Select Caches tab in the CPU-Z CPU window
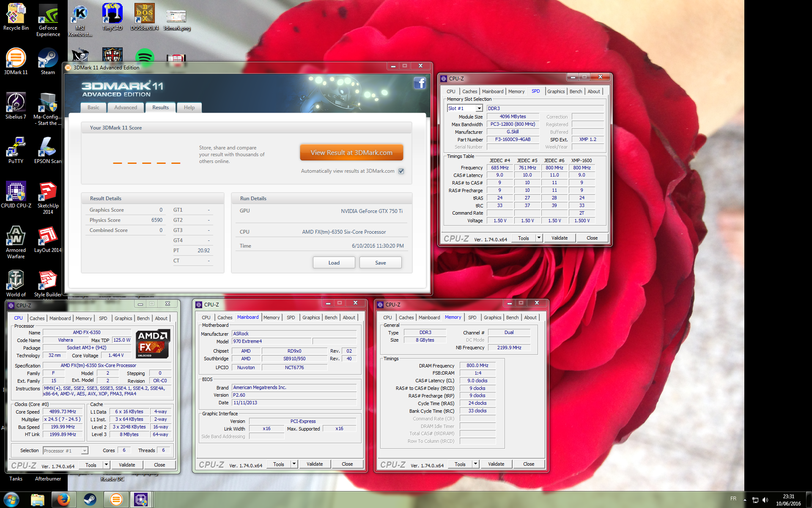 (37, 318)
